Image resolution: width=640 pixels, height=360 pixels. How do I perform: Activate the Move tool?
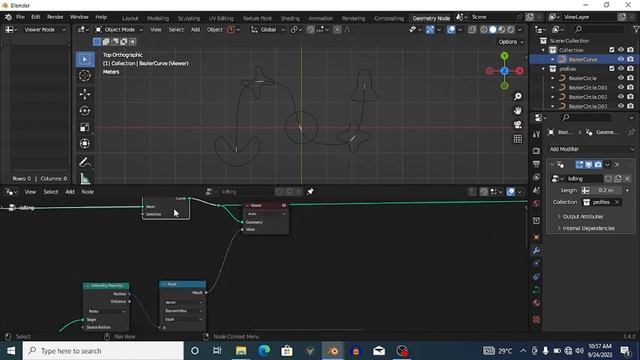coord(85,94)
